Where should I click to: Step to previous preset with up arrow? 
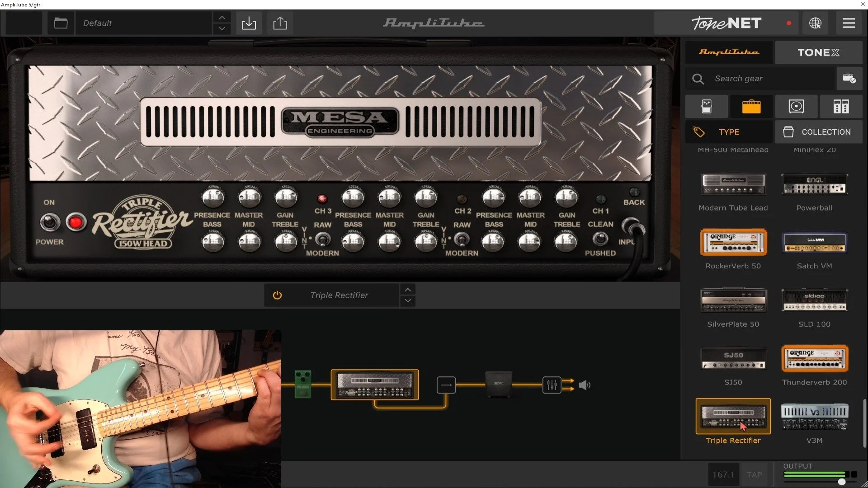222,18
